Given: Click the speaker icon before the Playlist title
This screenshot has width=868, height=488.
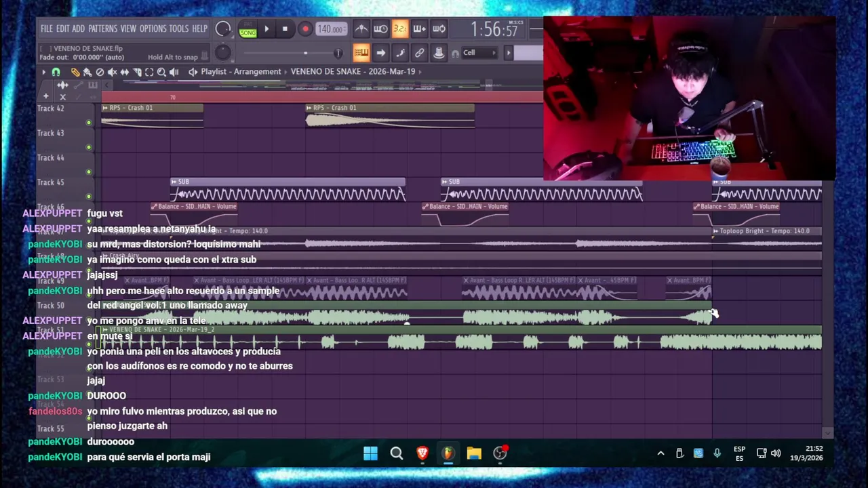Looking at the screenshot, I should coord(193,72).
